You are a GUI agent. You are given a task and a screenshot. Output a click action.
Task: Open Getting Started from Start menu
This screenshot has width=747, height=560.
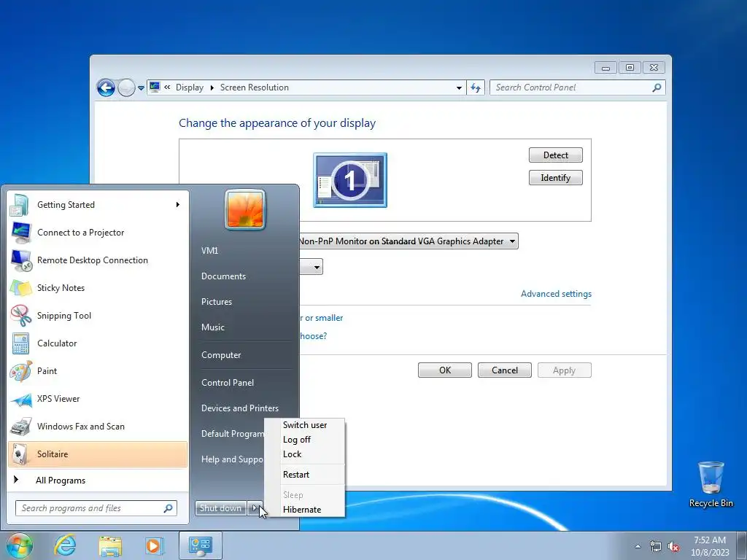[97, 205]
